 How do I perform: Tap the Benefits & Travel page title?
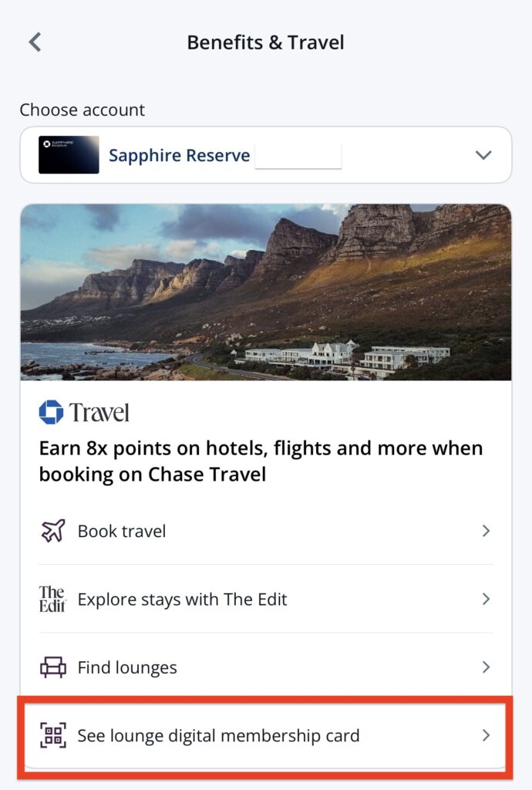click(265, 42)
